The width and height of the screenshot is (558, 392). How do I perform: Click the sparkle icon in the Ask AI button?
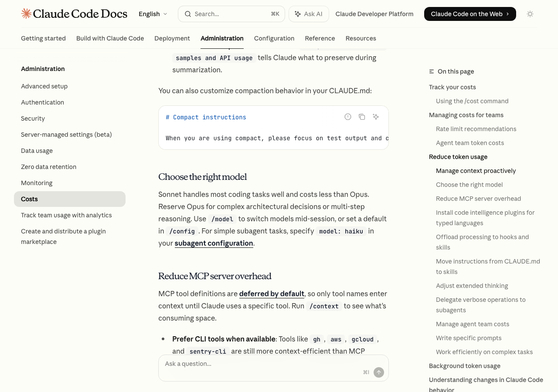(x=298, y=14)
